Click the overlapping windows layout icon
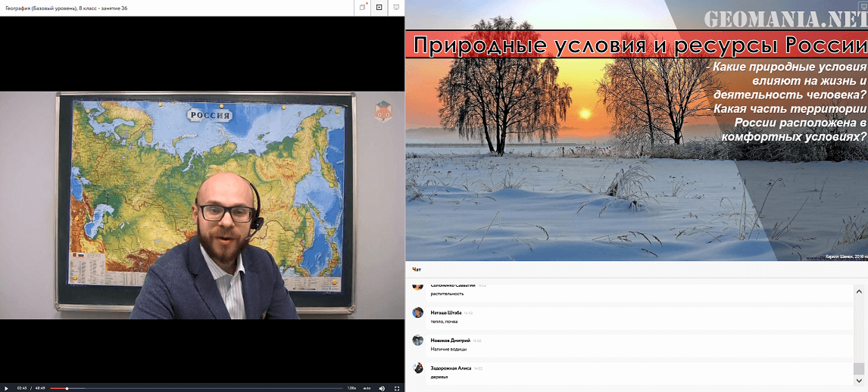Viewport: 868px width, 392px height. coord(363,7)
